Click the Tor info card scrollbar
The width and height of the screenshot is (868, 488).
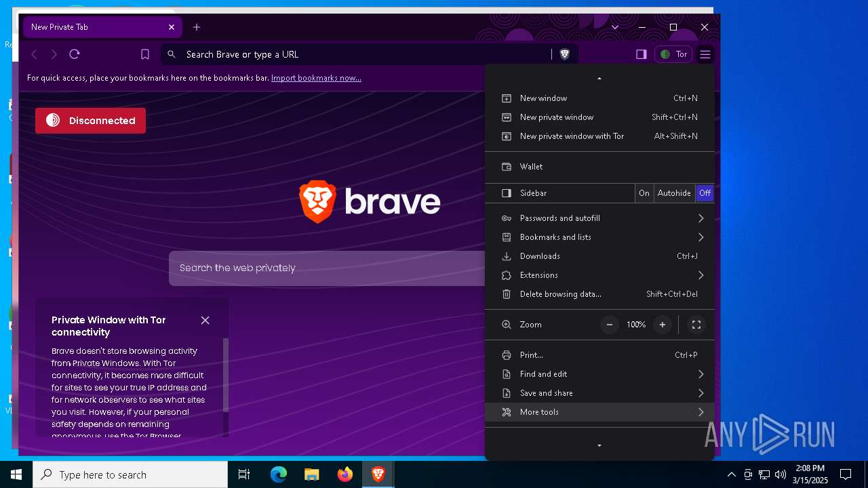point(226,374)
